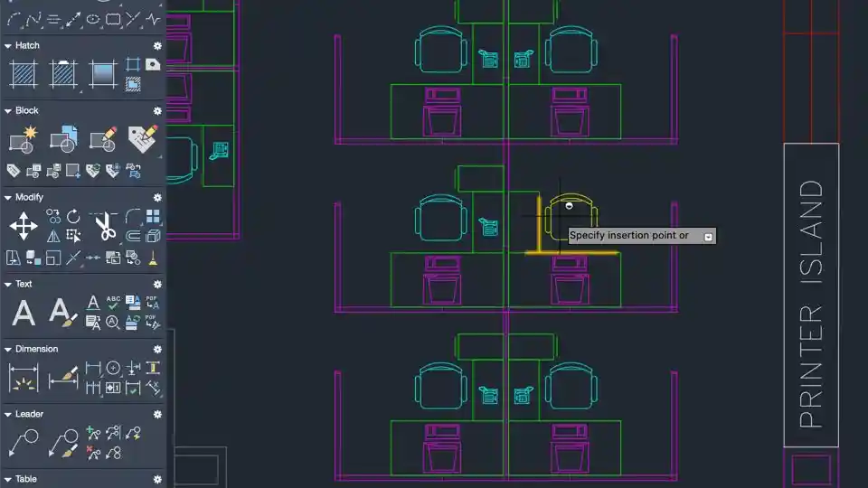Collapse the Dimension panel
Screen dimensions: 868x488
(x=8, y=349)
